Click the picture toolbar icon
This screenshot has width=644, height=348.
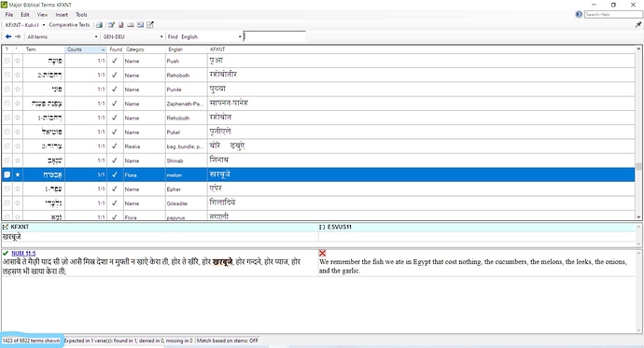(x=140, y=25)
